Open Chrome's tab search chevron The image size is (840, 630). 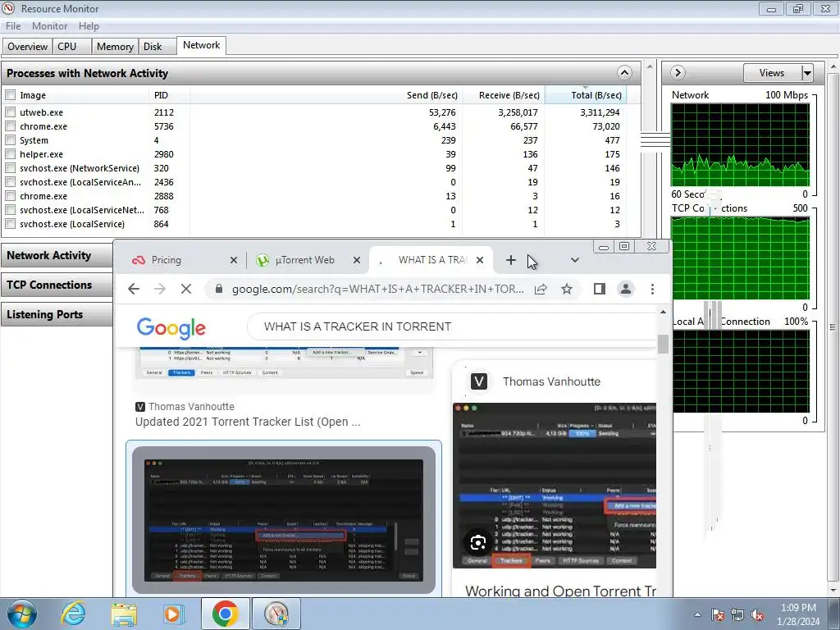(x=575, y=260)
